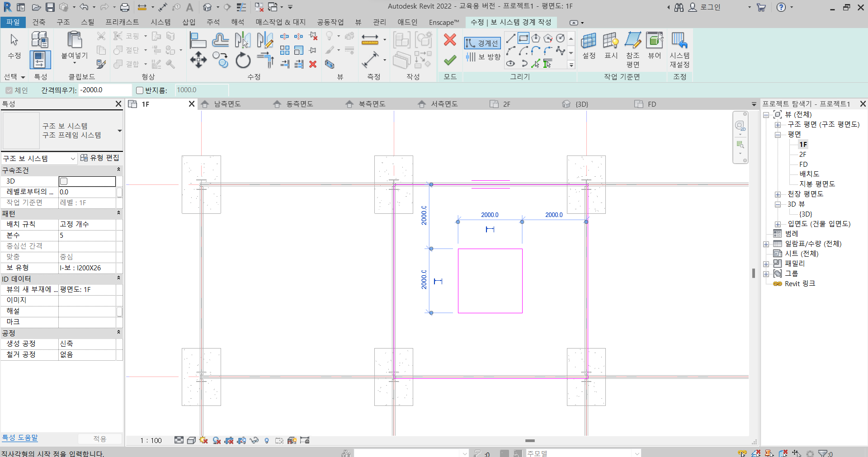Click the Reference Plane tool (참조 평면)
Screen dimensions: 868x457
pyautogui.click(x=632, y=50)
